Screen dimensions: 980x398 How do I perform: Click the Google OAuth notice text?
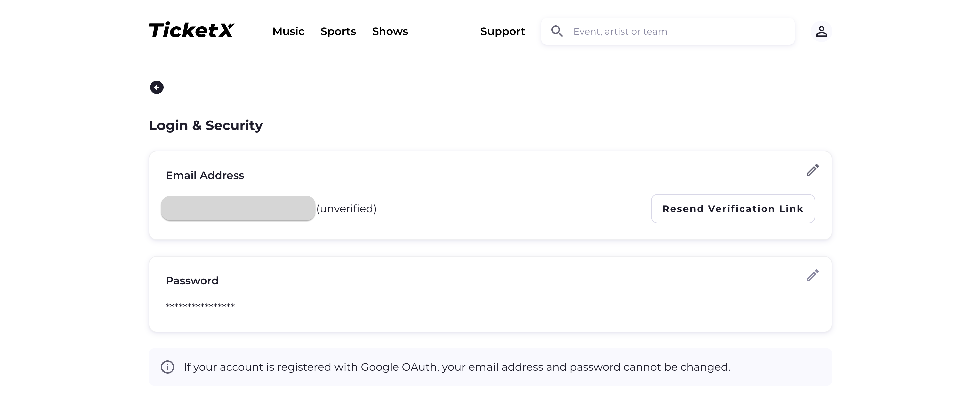(456, 367)
